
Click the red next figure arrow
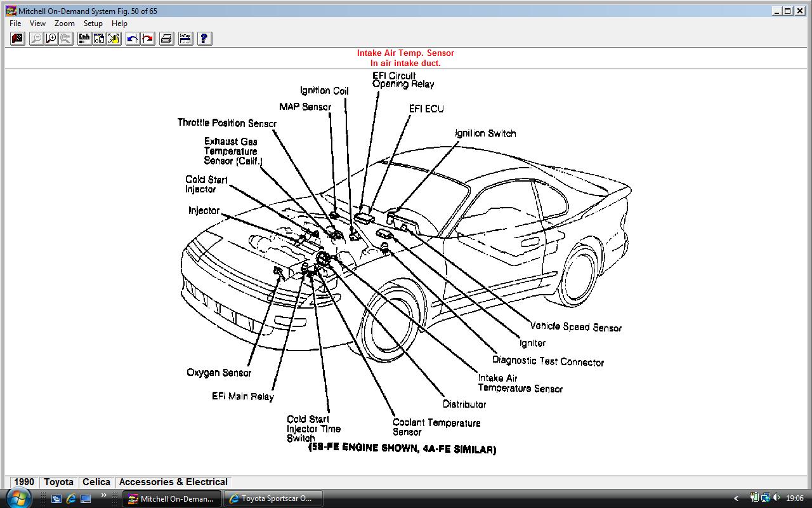148,39
